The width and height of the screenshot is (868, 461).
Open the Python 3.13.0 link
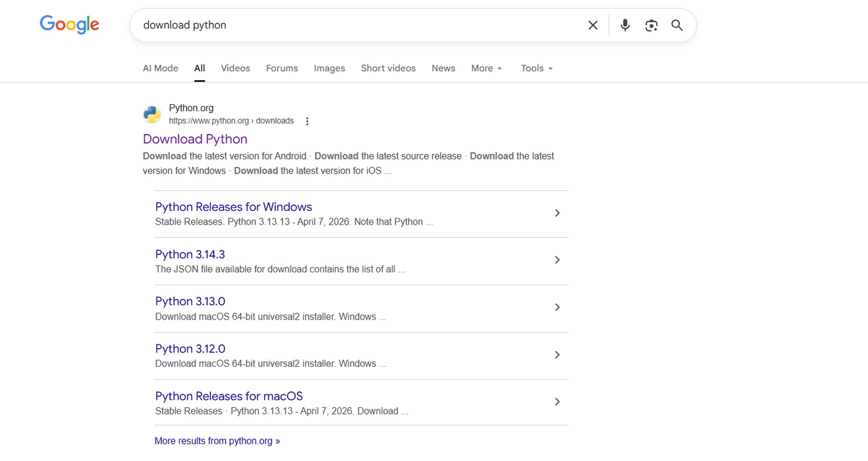pos(190,302)
